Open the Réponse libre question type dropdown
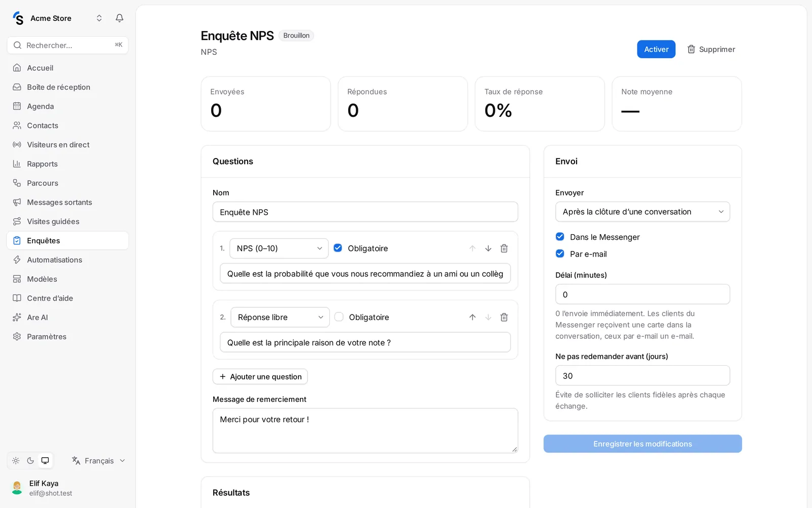This screenshot has width=812, height=508. point(280,317)
